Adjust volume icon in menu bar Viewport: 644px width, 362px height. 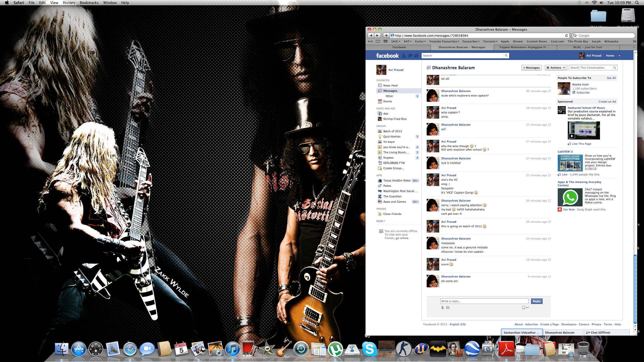(601, 3)
